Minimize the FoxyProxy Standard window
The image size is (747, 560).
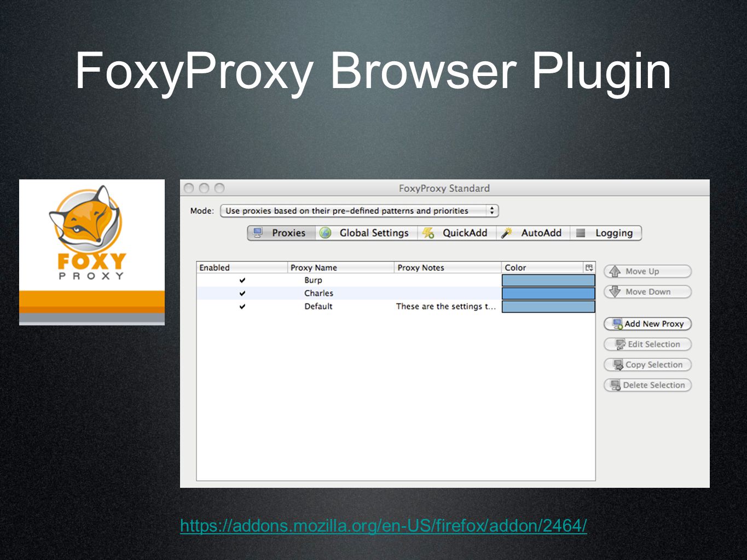pyautogui.click(x=204, y=188)
